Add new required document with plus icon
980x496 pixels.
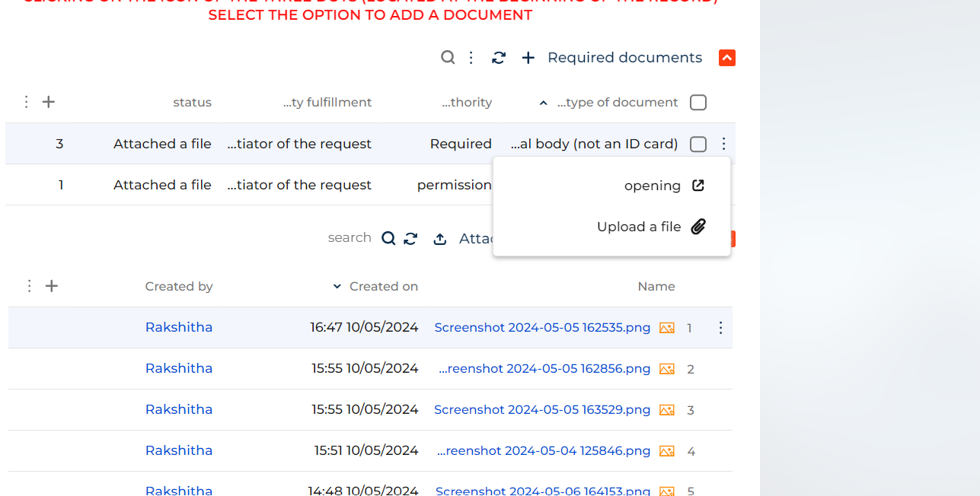528,58
